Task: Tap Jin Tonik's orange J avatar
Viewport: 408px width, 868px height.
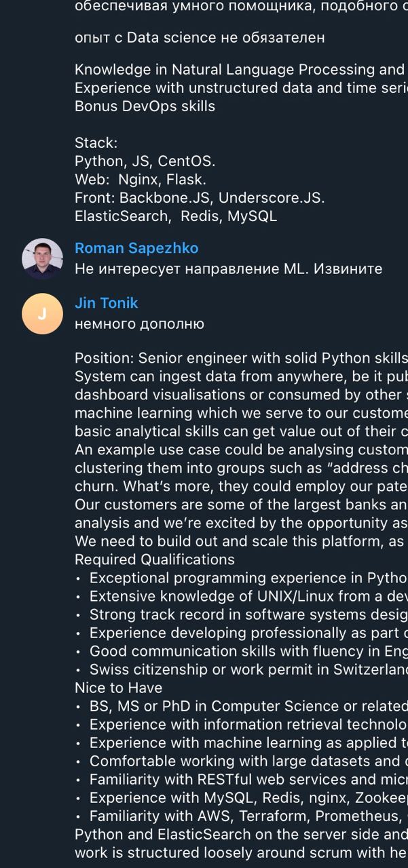Action: tap(42, 313)
